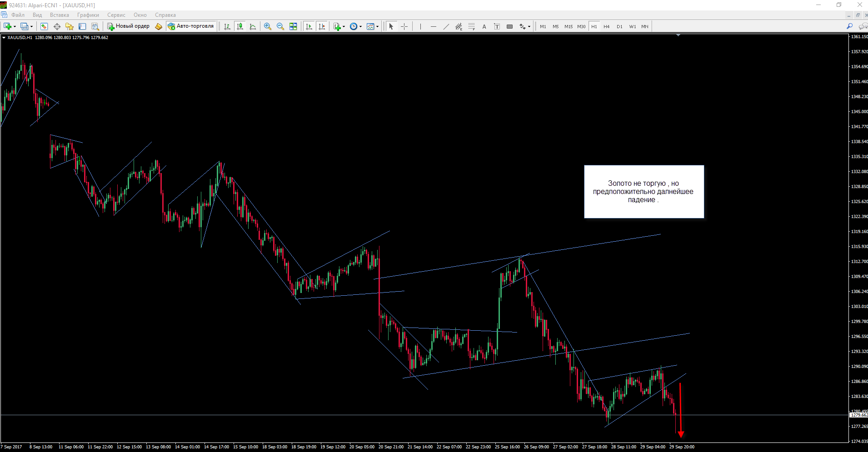This screenshot has width=868, height=452.
Task: Open the Вид menu
Action: point(37,15)
